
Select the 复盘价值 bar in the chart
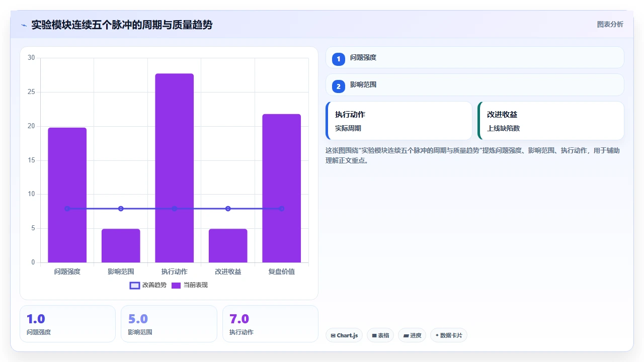[282, 188]
